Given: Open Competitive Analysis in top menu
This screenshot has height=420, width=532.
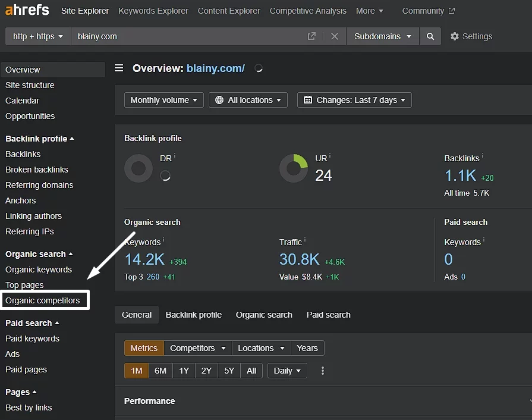Looking at the screenshot, I should pyautogui.click(x=308, y=11).
